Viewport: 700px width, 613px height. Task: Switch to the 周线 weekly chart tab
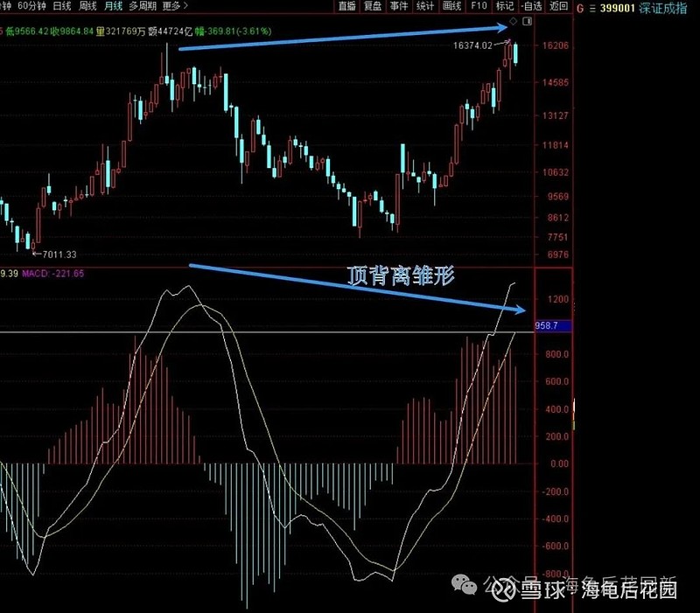[87, 6]
